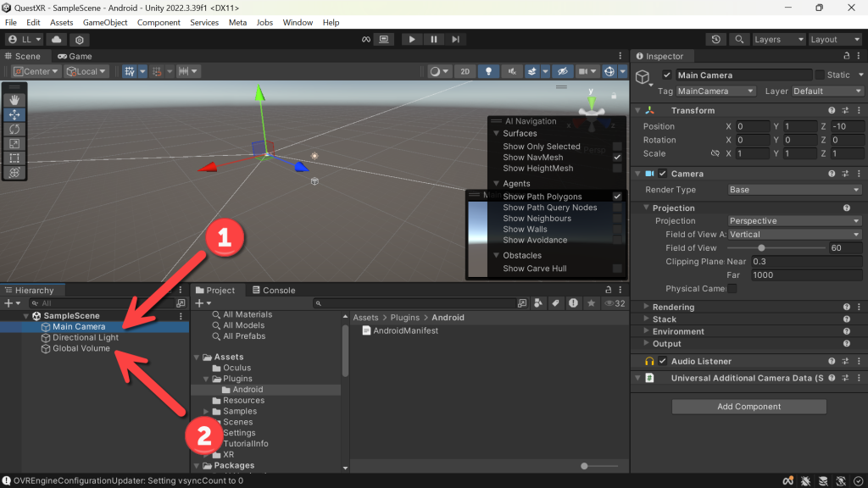Toggle scene lighting bulb
868x488 pixels.
pos(488,71)
